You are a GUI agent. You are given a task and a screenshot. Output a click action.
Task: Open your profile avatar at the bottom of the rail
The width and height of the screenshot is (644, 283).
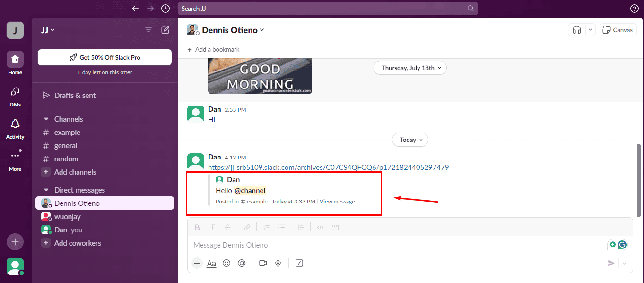[15, 266]
